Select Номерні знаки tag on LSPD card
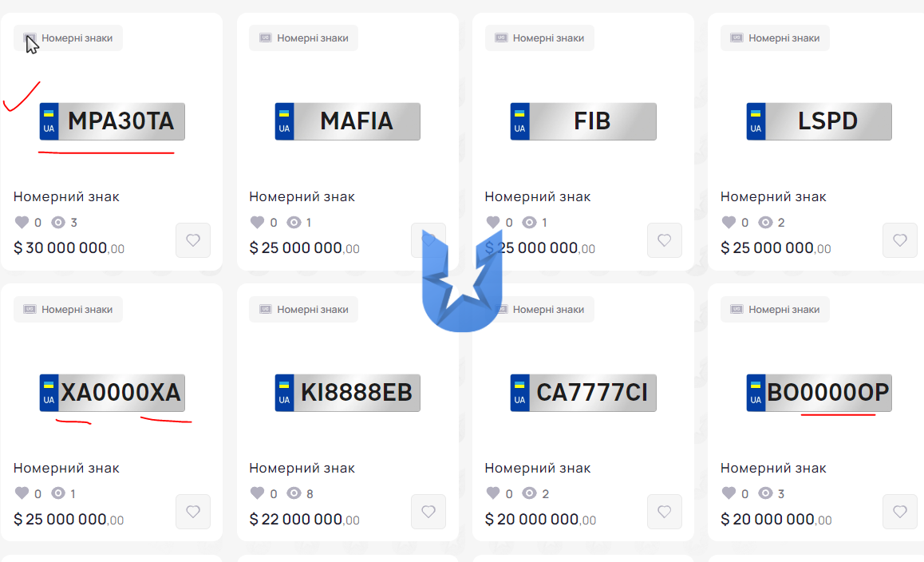924x562 pixels. [x=775, y=38]
